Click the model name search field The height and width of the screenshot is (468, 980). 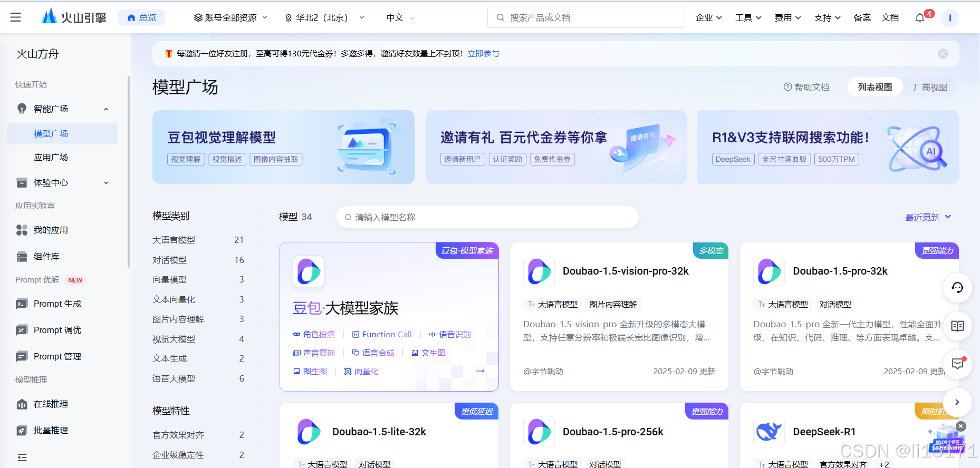coord(487,217)
